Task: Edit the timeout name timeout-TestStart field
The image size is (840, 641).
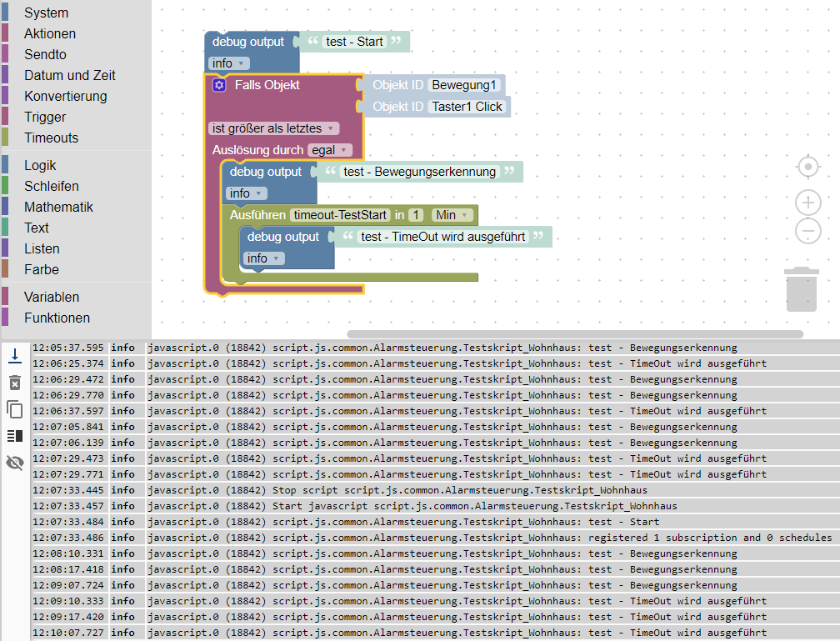Action: coord(340,215)
